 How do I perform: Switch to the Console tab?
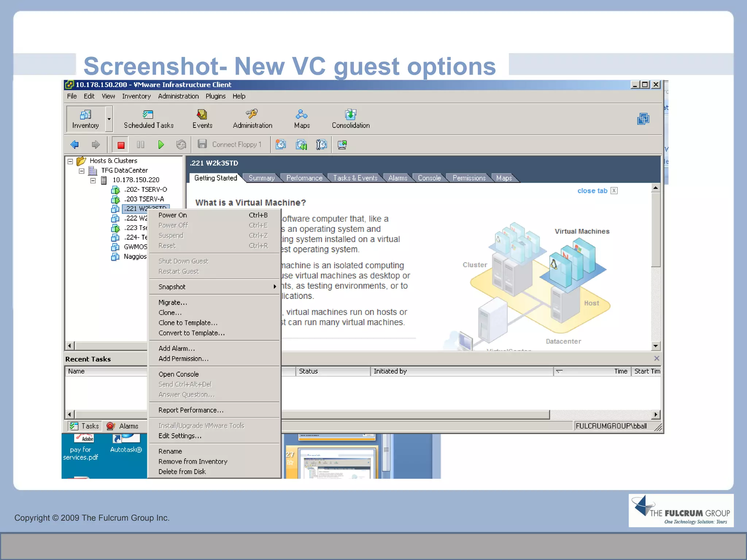[429, 178]
